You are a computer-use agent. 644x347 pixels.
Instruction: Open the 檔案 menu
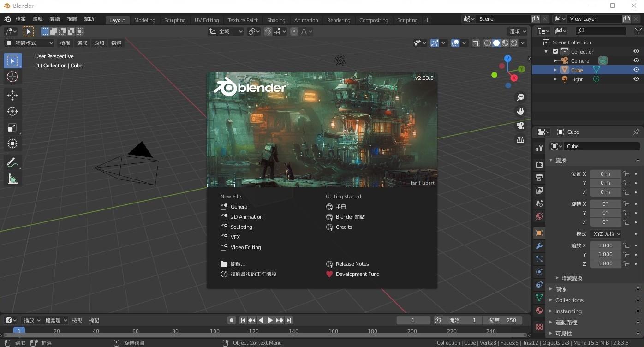(x=21, y=19)
